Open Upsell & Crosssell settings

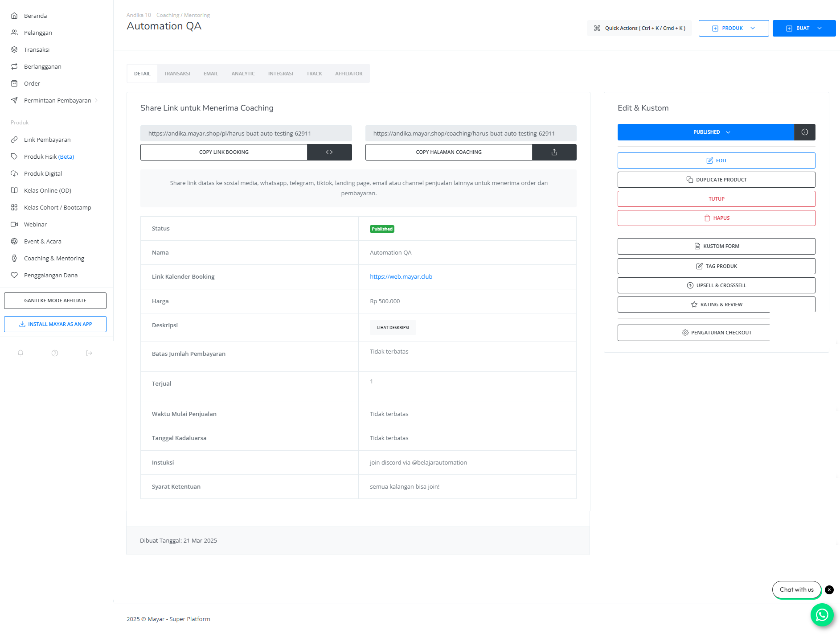717,285
